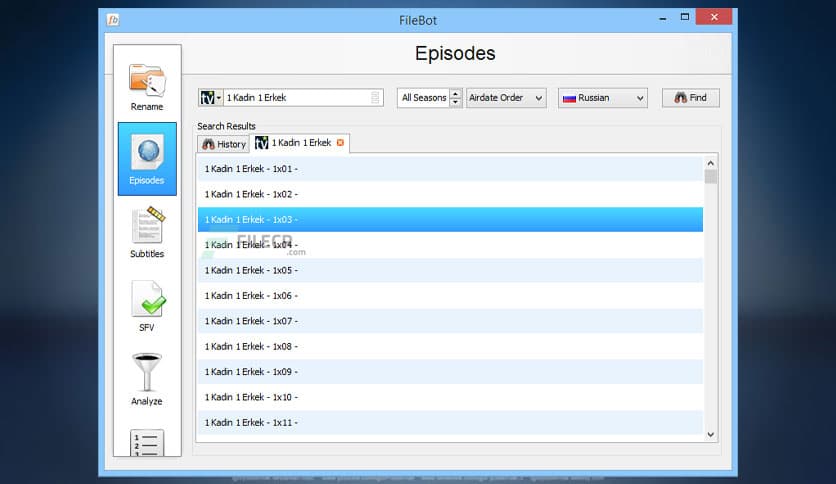Open the Russian language dropdown
Viewport: 836px width, 484px height.
point(603,98)
